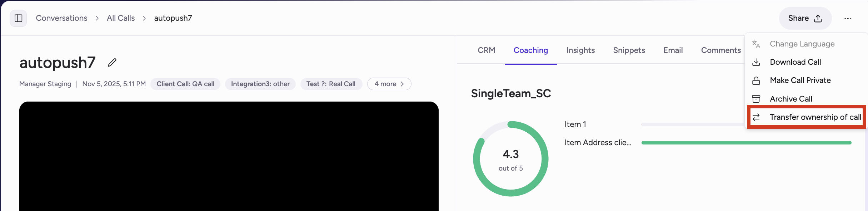Click the upload icon inside the Share button
The width and height of the screenshot is (868, 211).
click(x=818, y=18)
